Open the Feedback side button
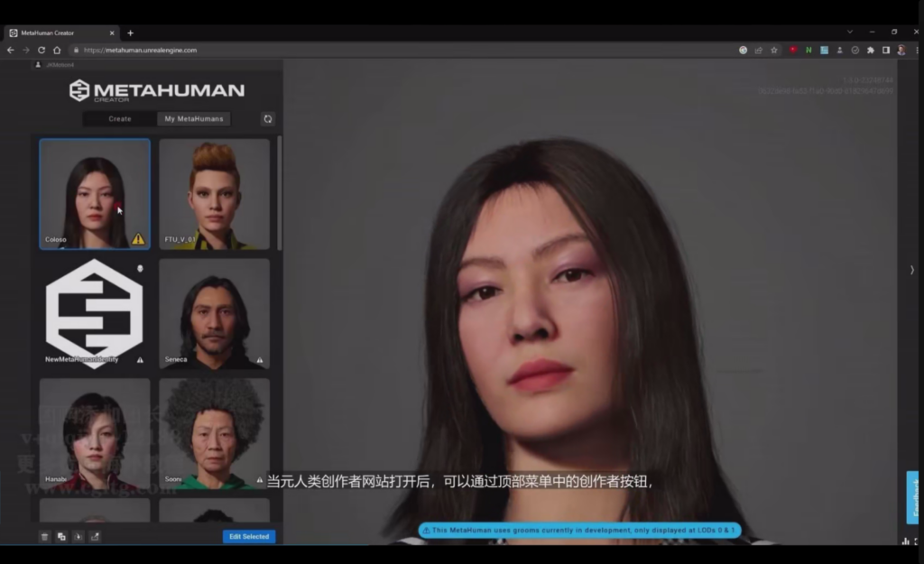924x564 pixels. tap(914, 497)
